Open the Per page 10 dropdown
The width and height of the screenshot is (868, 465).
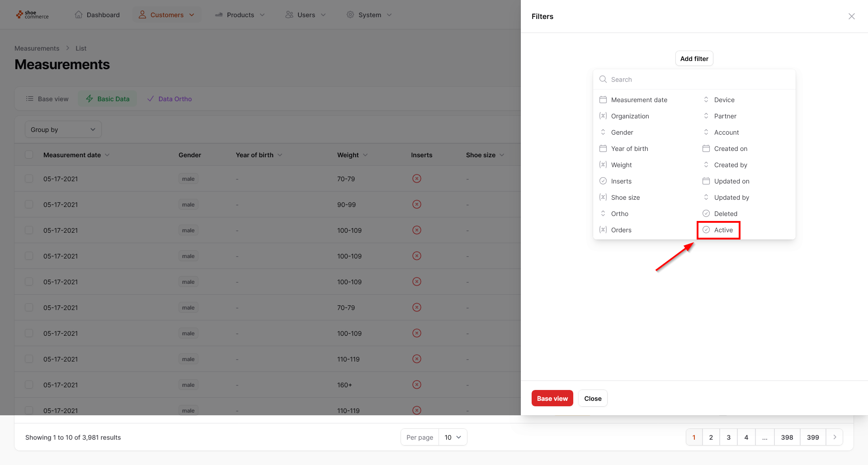[x=453, y=437]
